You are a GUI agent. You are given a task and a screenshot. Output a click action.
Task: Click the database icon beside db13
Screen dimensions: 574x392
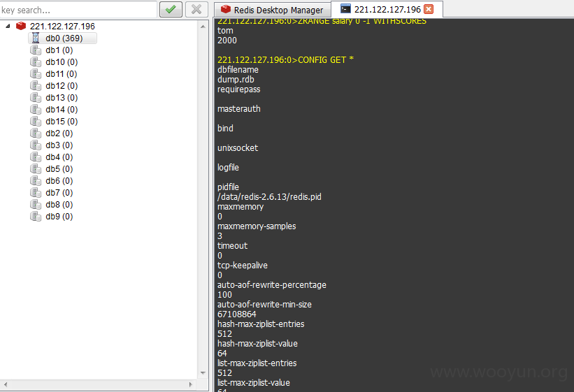36,98
